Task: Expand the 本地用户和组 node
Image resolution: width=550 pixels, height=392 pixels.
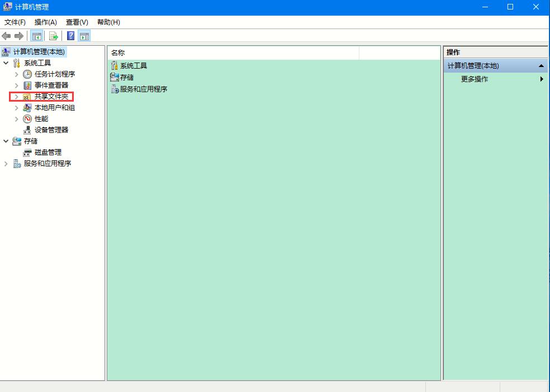Action: pyautogui.click(x=16, y=107)
